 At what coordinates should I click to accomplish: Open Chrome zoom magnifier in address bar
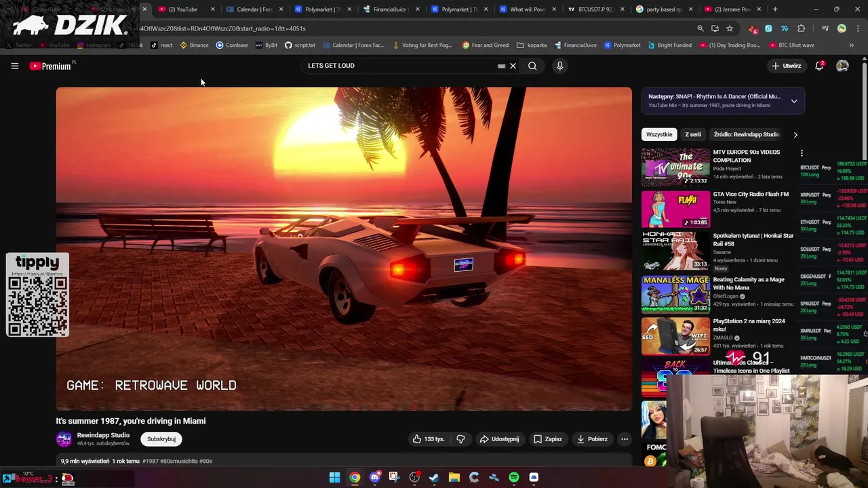701,28
